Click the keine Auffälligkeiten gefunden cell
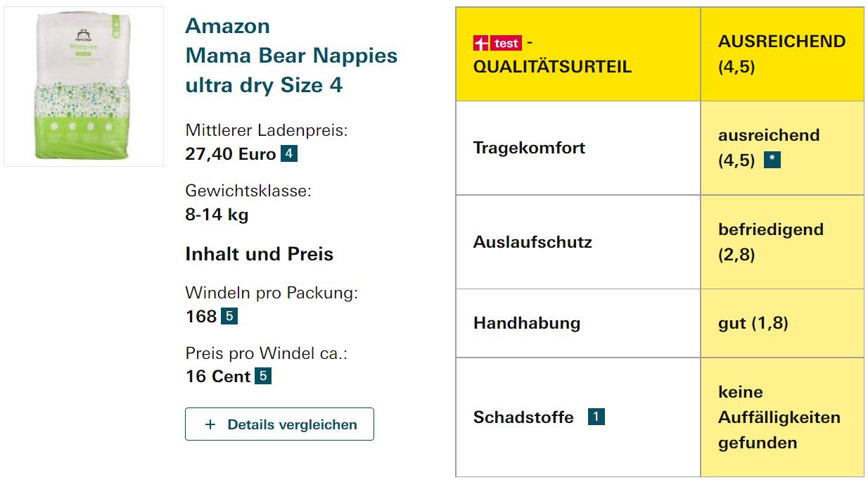Viewport: 868px width, 480px height. pyautogui.click(x=779, y=417)
